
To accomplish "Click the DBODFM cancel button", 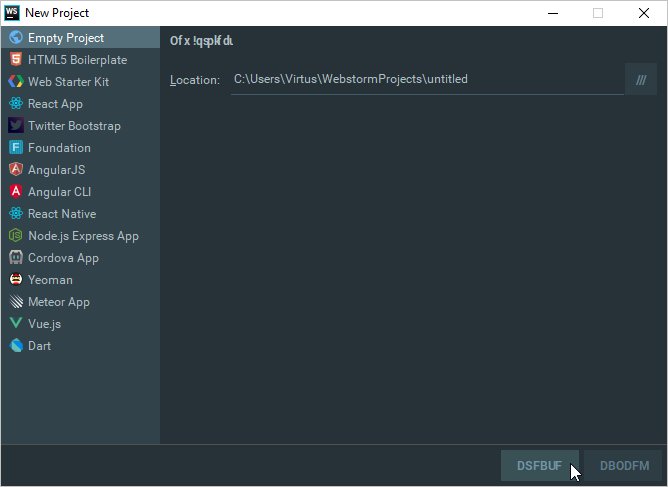I will click(x=624, y=465).
